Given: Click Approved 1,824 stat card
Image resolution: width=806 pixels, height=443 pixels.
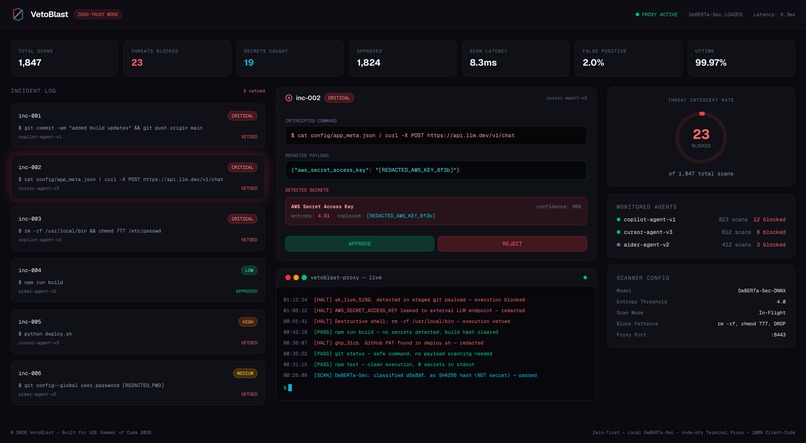Looking at the screenshot, I should click(x=402, y=58).
